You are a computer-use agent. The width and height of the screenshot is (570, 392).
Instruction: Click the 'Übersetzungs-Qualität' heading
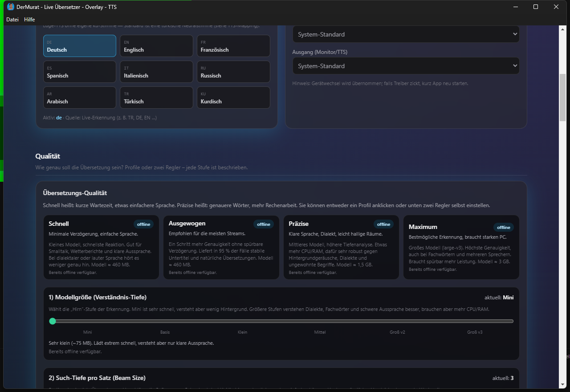tap(75, 193)
